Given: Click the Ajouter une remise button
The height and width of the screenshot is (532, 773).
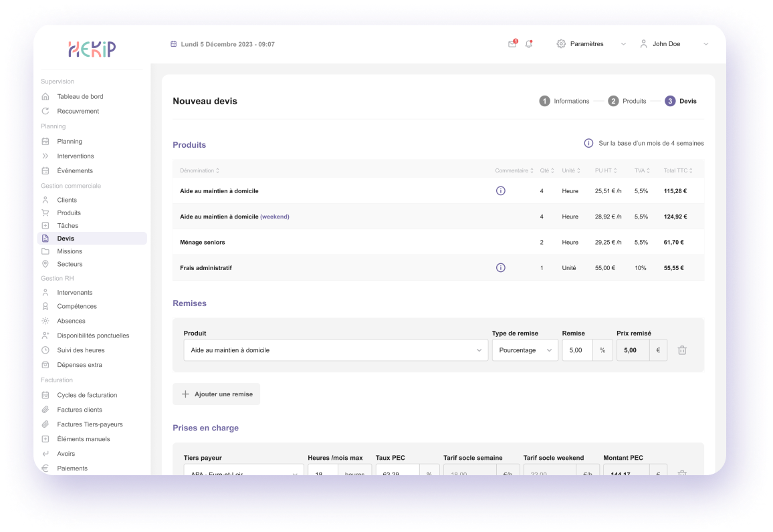Looking at the screenshot, I should point(216,394).
